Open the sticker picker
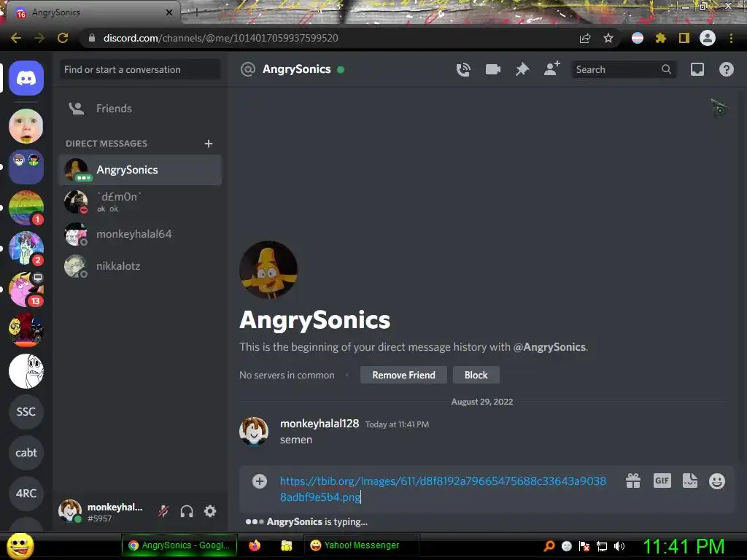The height and width of the screenshot is (560, 747). (x=690, y=481)
